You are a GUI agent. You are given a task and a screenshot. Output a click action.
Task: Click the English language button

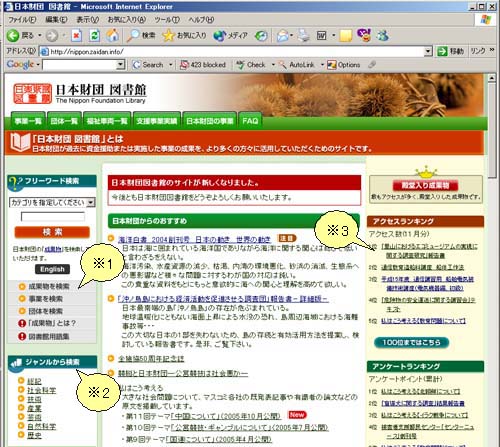52,269
